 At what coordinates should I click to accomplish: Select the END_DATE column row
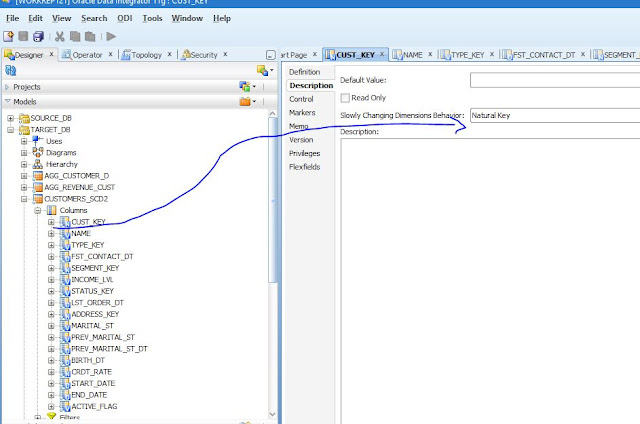point(89,395)
